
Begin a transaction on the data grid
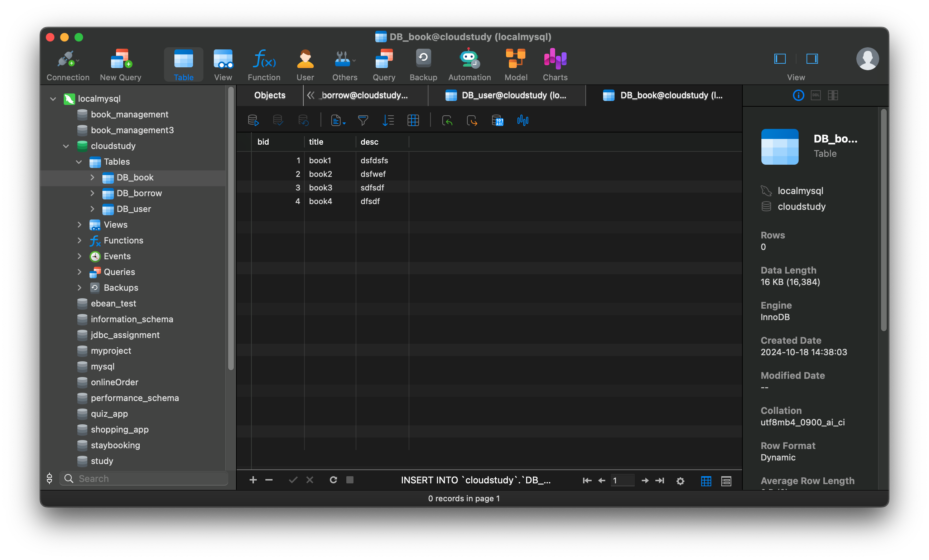click(x=252, y=120)
